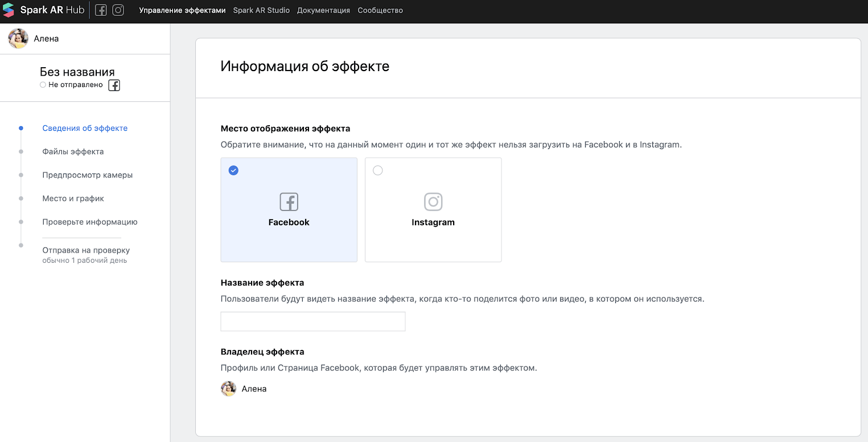Go to Место и график step
The height and width of the screenshot is (442, 868).
coord(73,199)
